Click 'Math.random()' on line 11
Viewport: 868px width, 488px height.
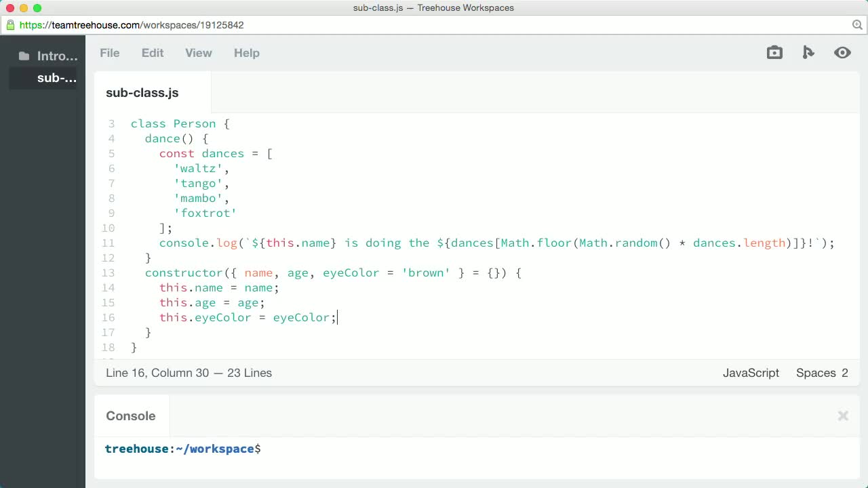coord(625,243)
